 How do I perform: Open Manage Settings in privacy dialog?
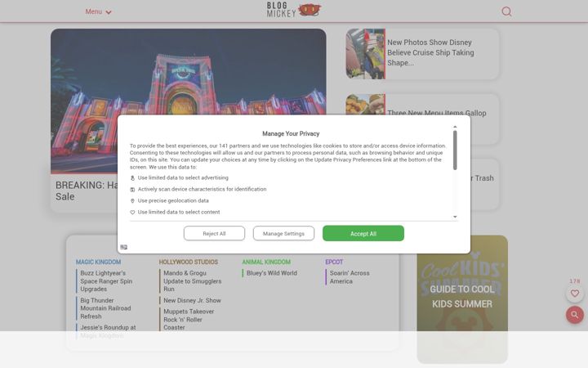click(x=283, y=234)
